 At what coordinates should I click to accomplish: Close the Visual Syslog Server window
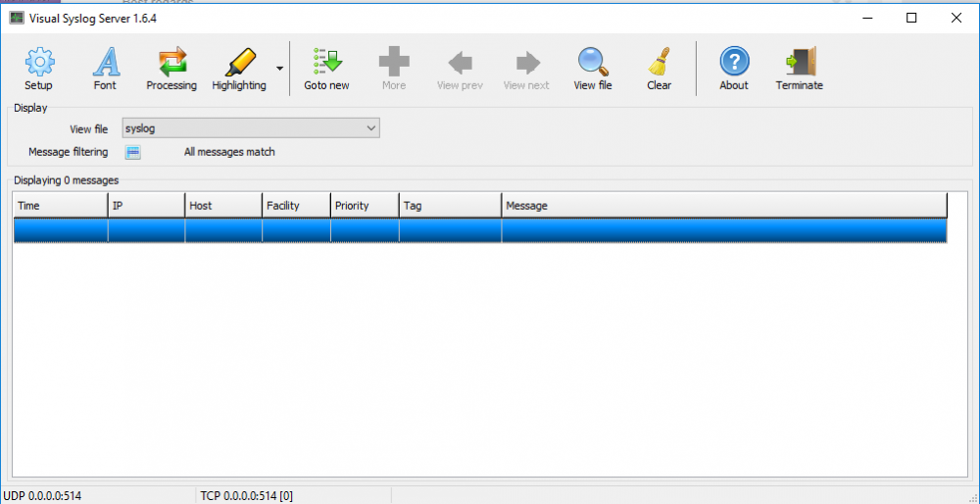pyautogui.click(x=956, y=18)
